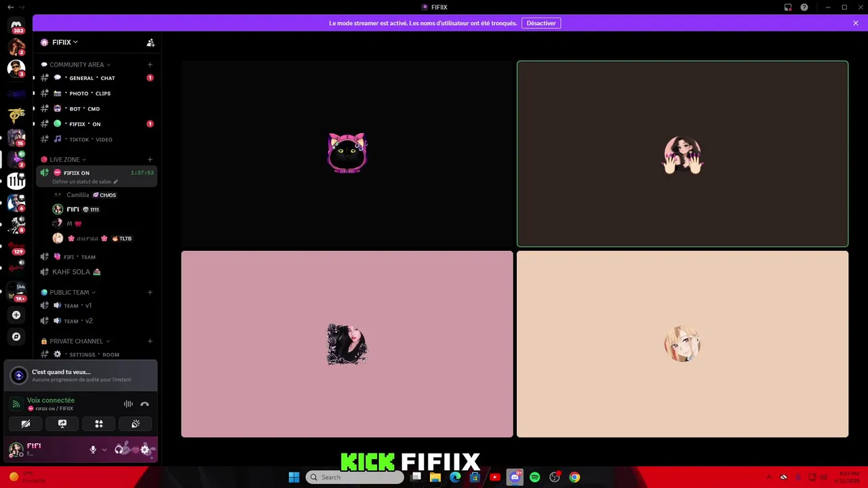Screen dimensions: 868x488
Task: Open the SETTINGS ROOM channel
Action: tap(96, 354)
